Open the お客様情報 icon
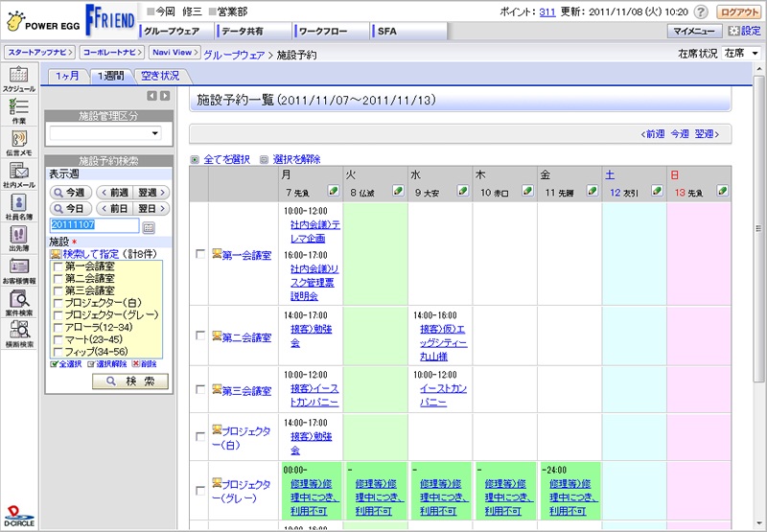The width and height of the screenshot is (767, 532). [18, 271]
